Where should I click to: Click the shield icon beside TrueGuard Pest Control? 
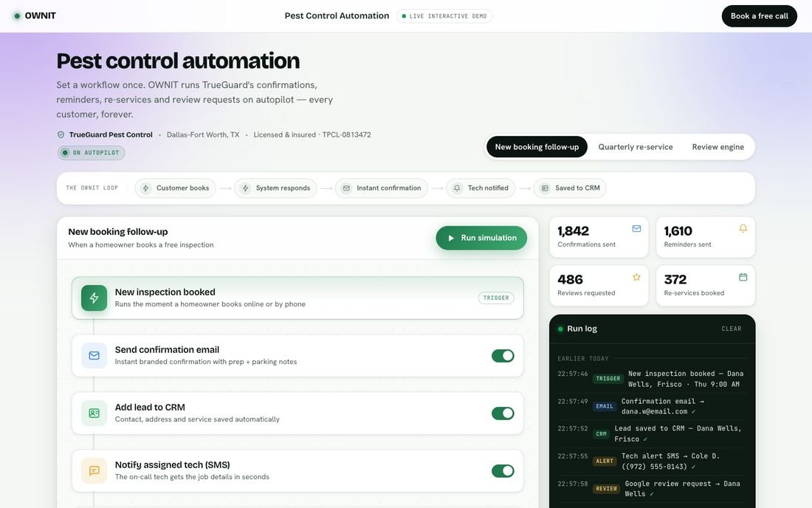pos(61,134)
